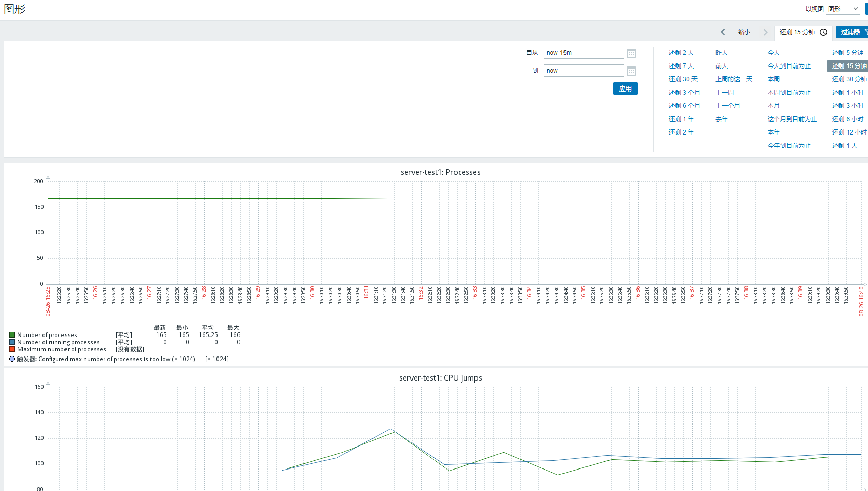Select 今年到目前为止 time range
Screen dimensions: 868x491
(789, 146)
